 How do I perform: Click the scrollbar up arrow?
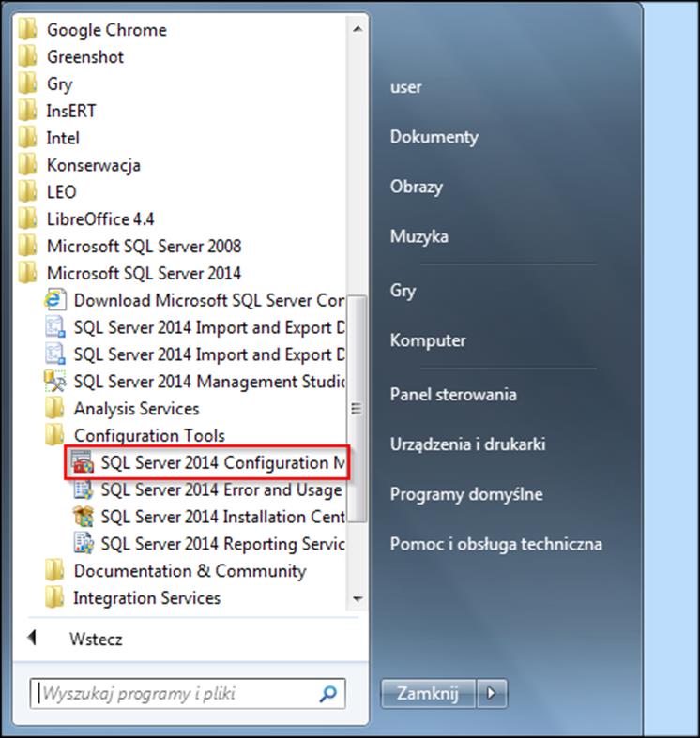[x=358, y=29]
